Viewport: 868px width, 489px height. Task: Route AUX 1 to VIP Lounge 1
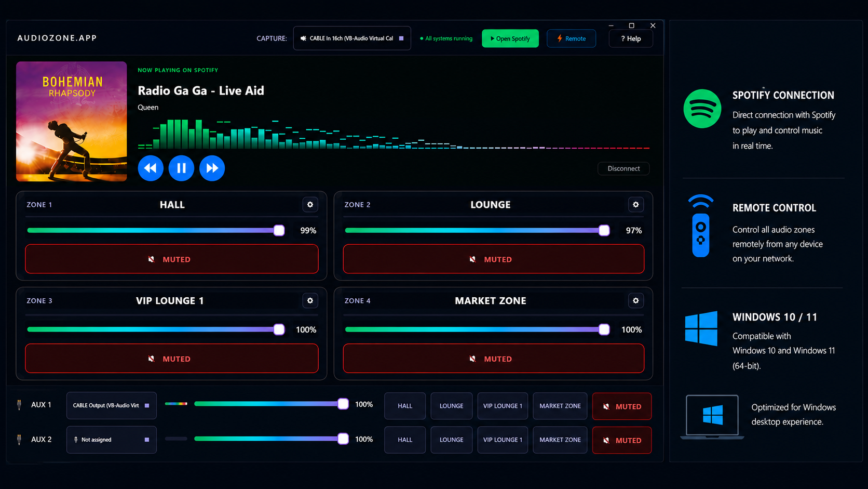503,406
